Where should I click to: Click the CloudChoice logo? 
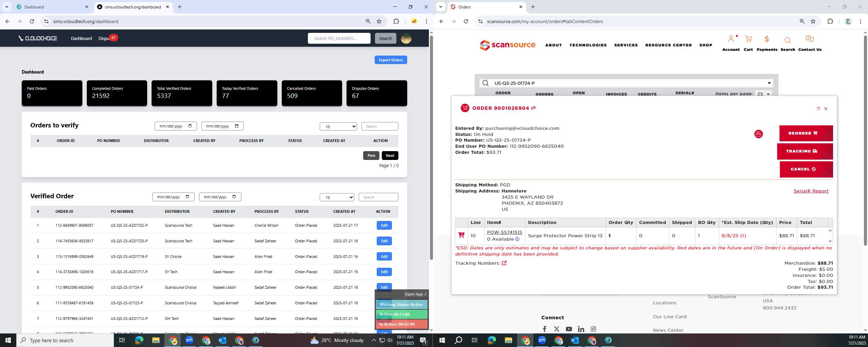click(x=38, y=38)
